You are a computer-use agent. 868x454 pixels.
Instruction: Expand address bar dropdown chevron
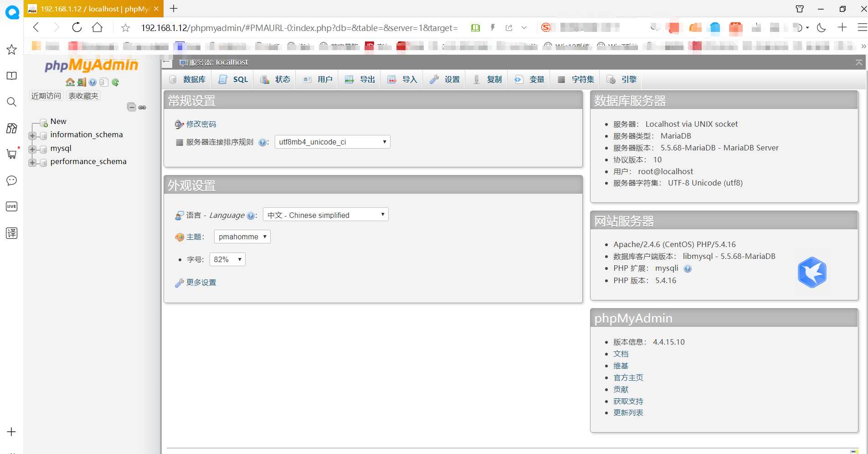524,28
